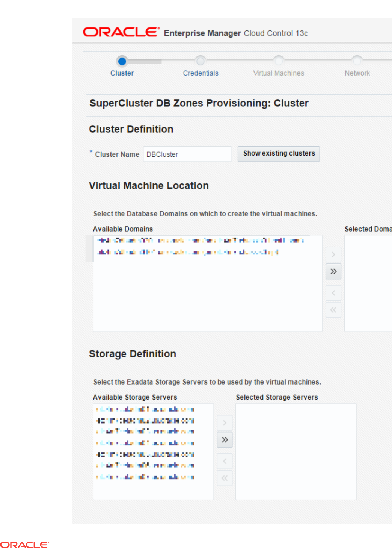The height and width of the screenshot is (548, 392).
Task: Click remove-all-left arrow for storage servers
Action: click(x=225, y=478)
